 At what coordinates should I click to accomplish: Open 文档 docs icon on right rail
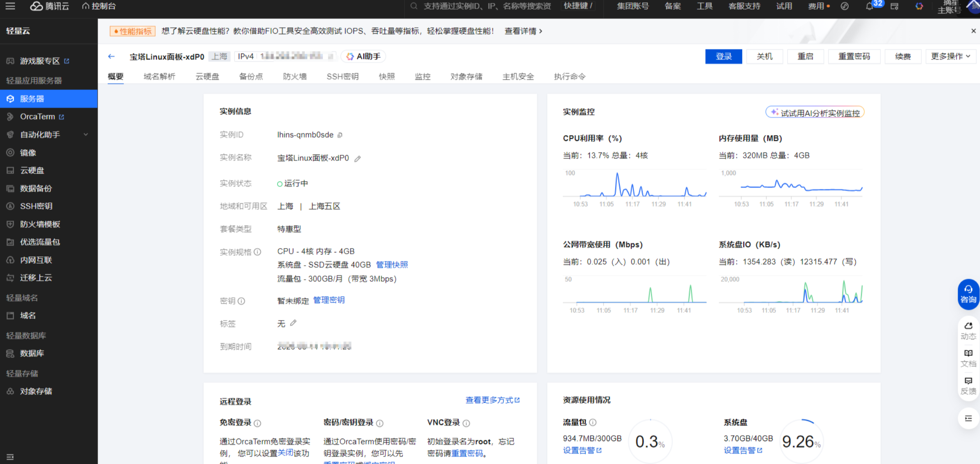coord(968,358)
